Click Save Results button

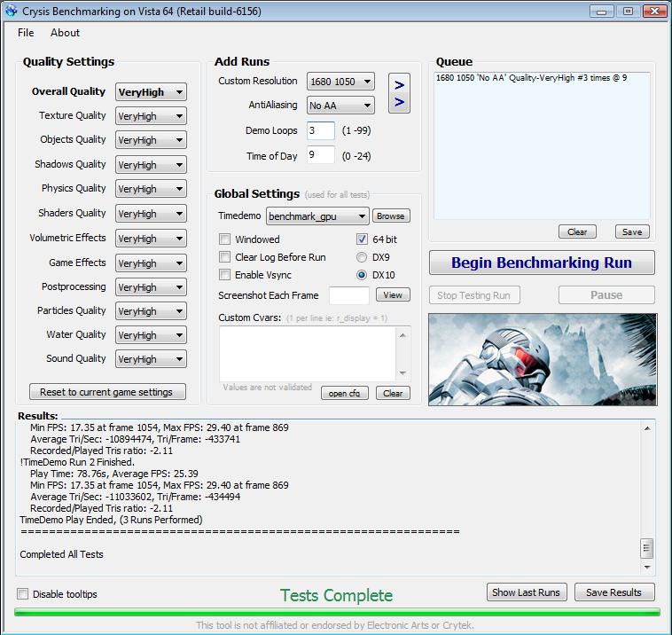coord(614,592)
